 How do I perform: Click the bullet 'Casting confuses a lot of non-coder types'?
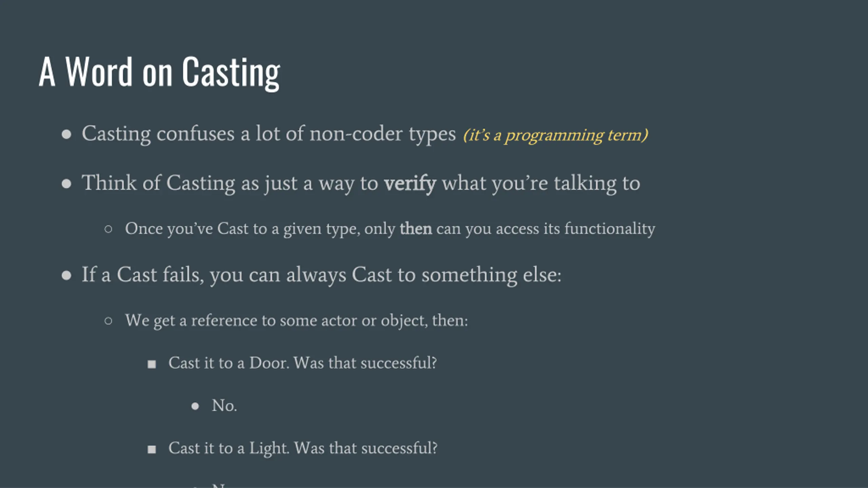(269, 134)
